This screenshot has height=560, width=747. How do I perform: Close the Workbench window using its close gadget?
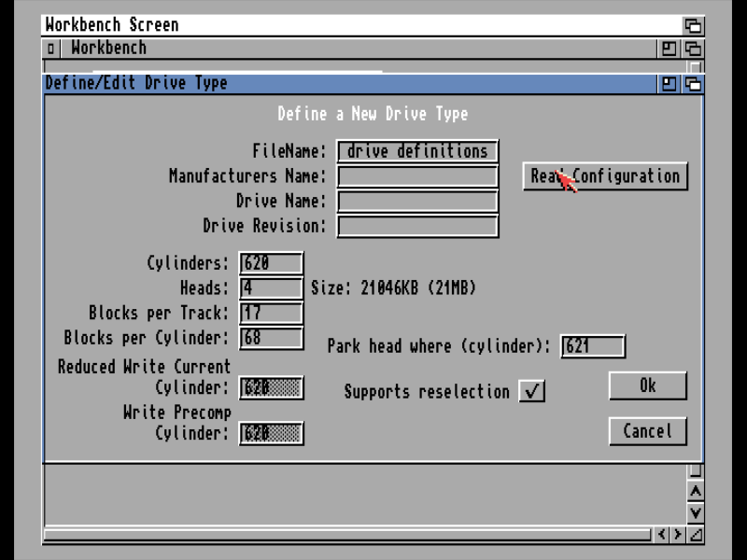click(51, 49)
